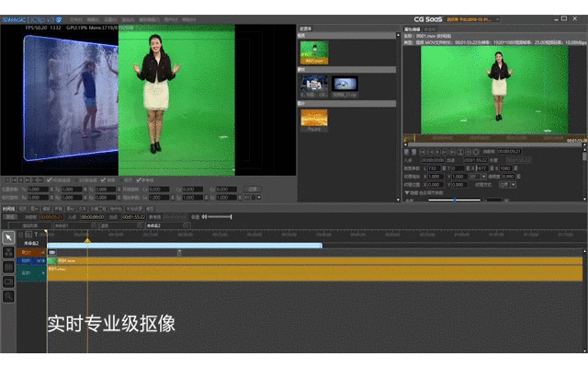
Task: Open the XY texture scale dropdown
Action: [x=484, y=176]
